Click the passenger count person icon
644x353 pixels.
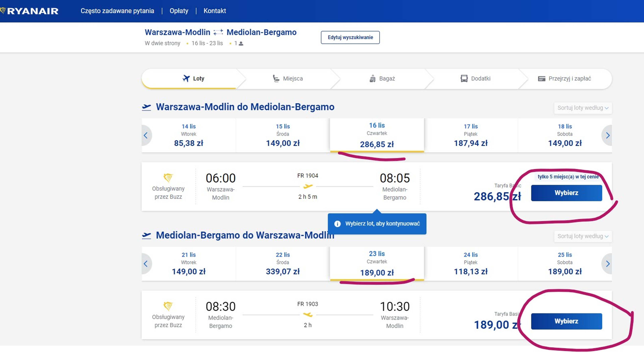(241, 43)
